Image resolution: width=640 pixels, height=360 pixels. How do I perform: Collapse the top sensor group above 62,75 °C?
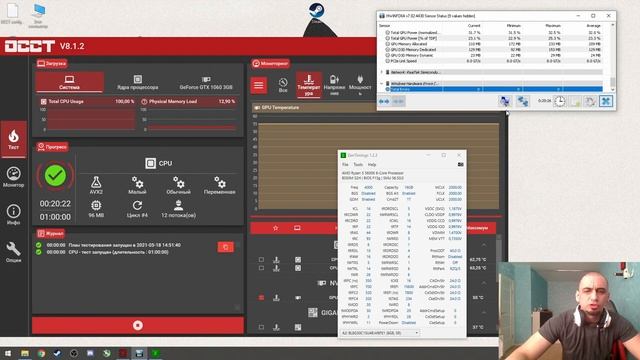tap(484, 245)
